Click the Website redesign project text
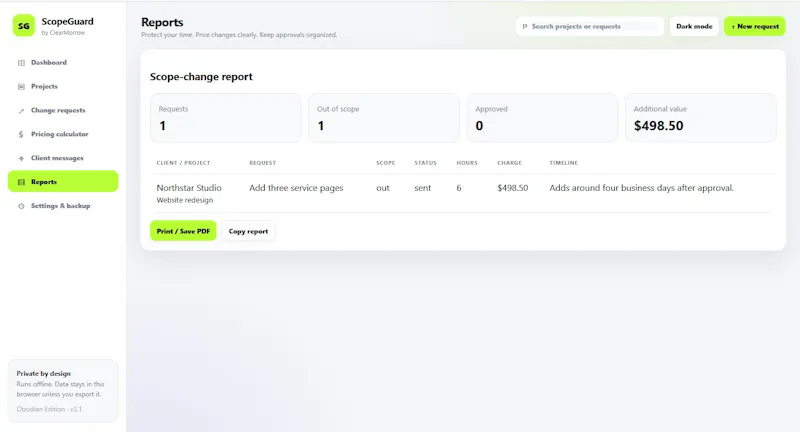 185,200
